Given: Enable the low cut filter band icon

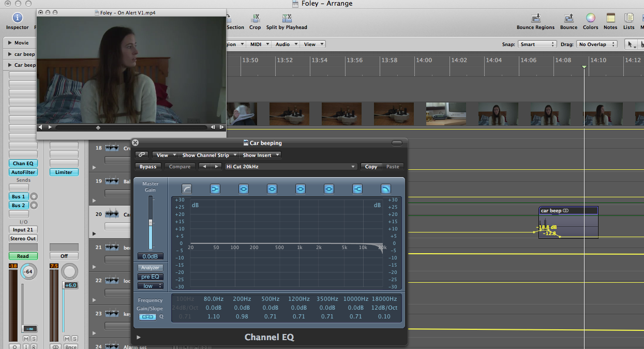Looking at the screenshot, I should pyautogui.click(x=187, y=190).
